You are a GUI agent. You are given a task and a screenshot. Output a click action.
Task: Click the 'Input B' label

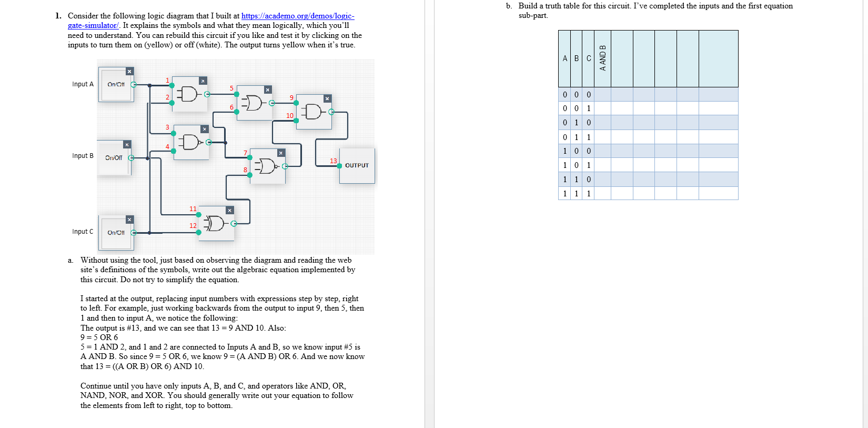(83, 156)
